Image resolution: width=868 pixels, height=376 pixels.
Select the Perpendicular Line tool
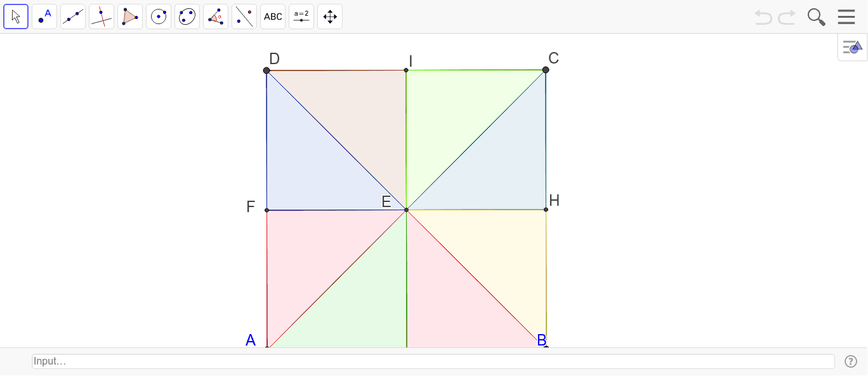pos(102,16)
